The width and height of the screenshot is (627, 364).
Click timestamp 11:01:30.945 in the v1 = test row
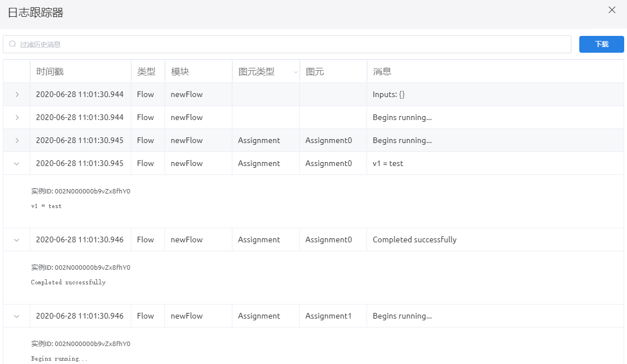(x=80, y=163)
